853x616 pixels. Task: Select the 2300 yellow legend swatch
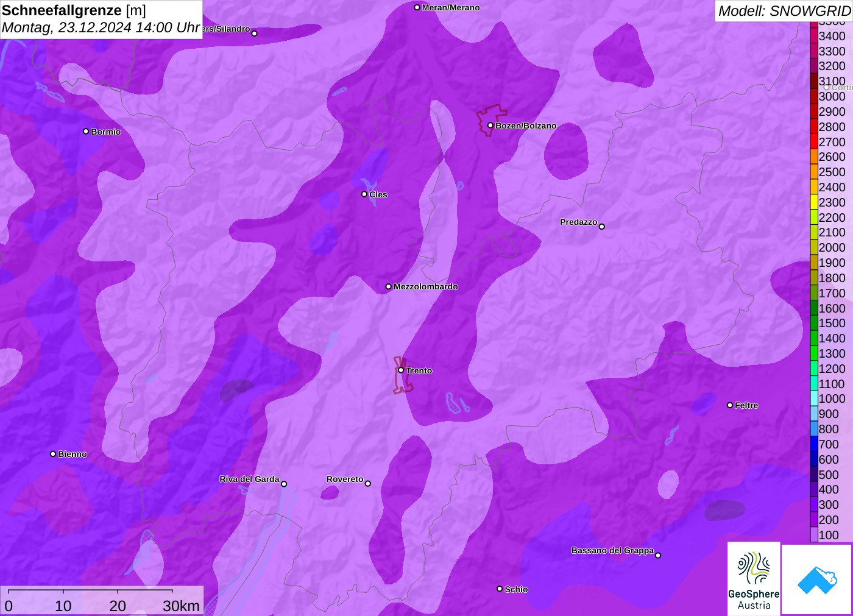coord(814,202)
